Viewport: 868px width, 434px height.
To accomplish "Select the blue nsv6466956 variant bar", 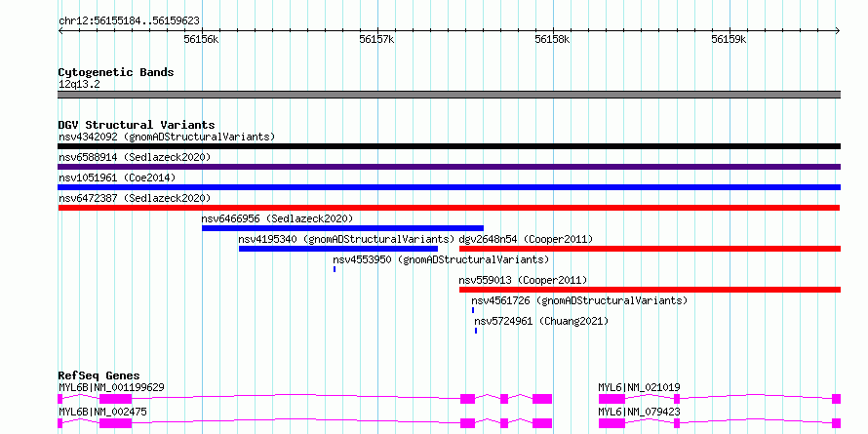I will click(342, 228).
